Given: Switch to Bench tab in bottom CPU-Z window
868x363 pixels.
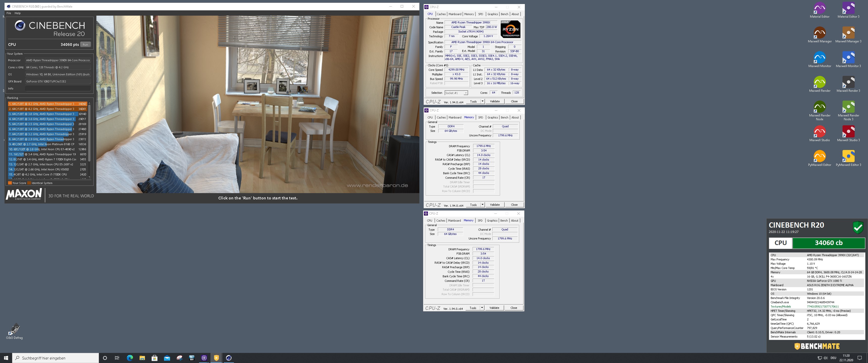Looking at the screenshot, I should coord(504,221).
